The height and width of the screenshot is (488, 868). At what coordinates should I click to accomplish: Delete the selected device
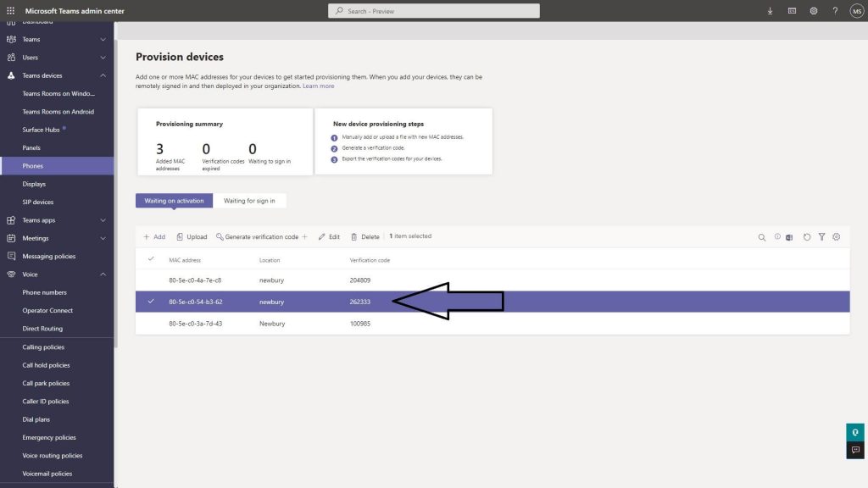coord(366,236)
